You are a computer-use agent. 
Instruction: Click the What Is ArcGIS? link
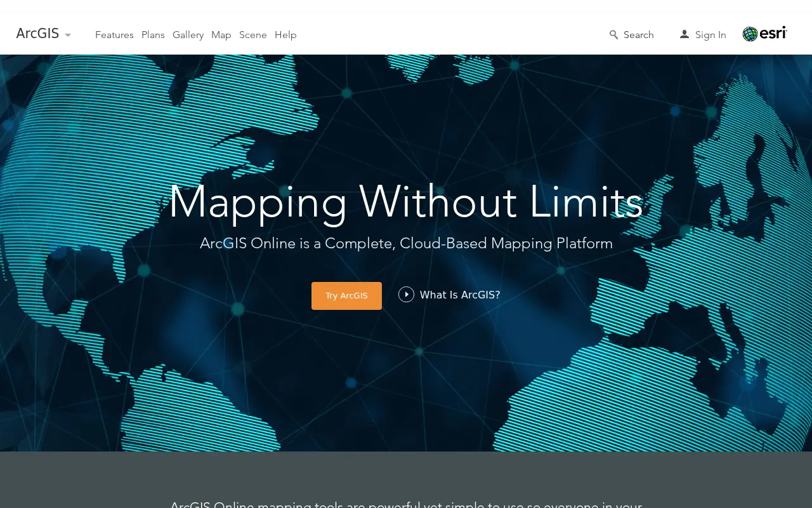[x=460, y=295]
